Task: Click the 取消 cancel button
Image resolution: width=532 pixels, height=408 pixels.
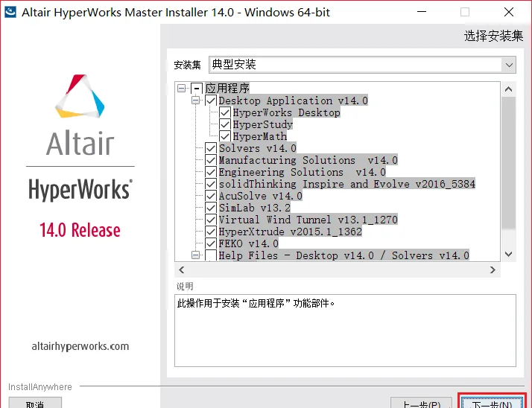Action: click(x=35, y=403)
